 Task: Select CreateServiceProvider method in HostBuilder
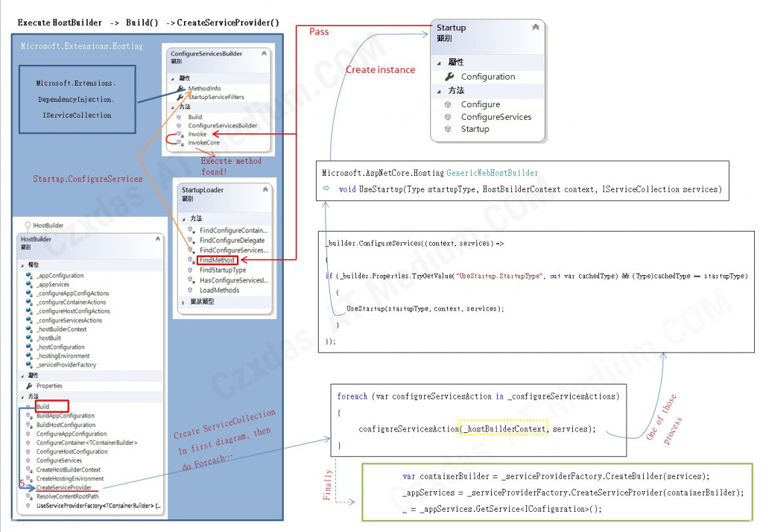pos(64,487)
